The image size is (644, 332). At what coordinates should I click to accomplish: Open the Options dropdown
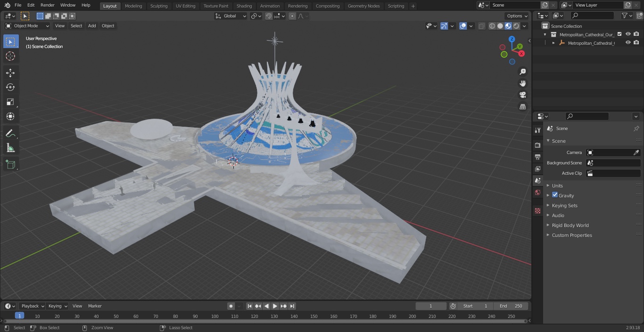[517, 16]
